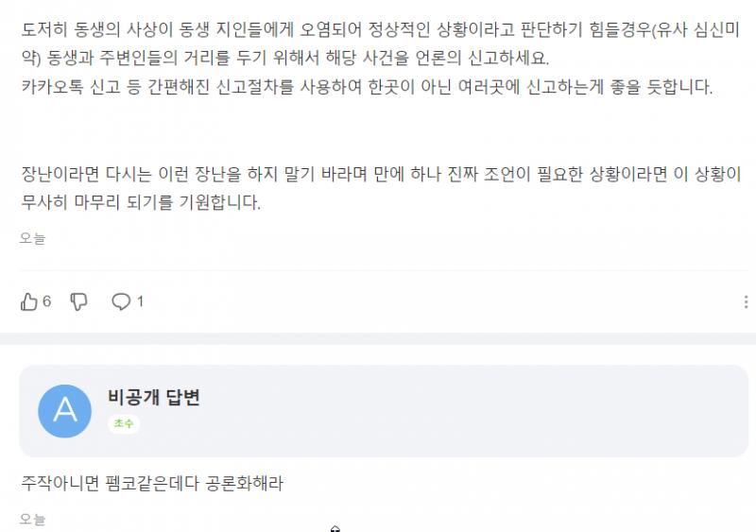Click the blue 'A' profile avatar

[64, 410]
